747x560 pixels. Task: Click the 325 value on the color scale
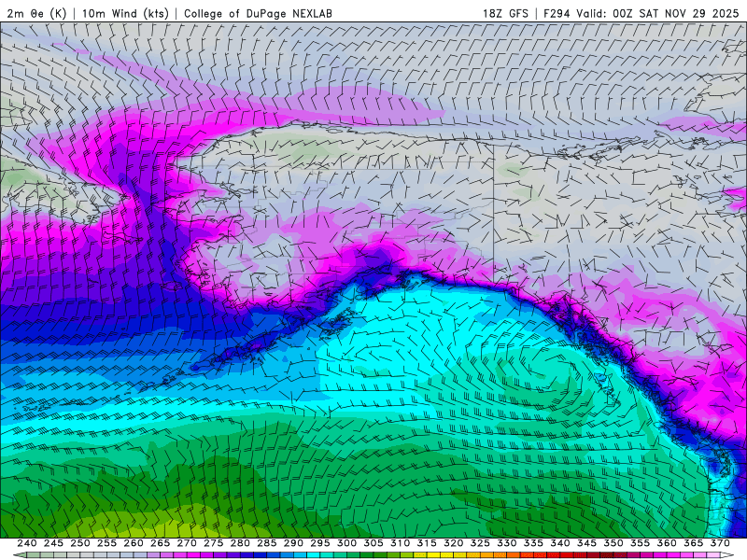(x=480, y=543)
